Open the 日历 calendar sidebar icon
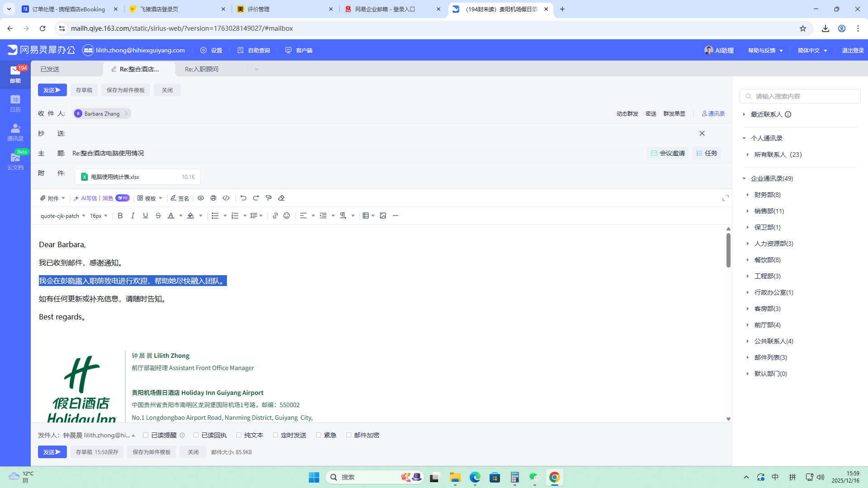Viewport: 868px width, 488px height. click(15, 103)
